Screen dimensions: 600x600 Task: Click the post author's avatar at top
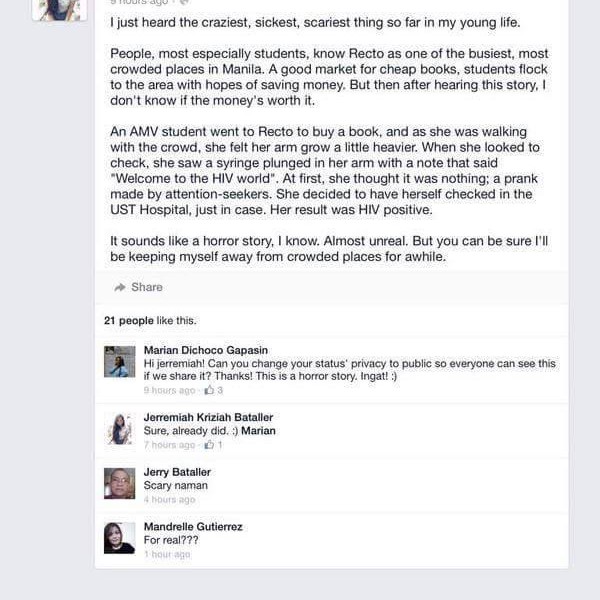pos(60,10)
